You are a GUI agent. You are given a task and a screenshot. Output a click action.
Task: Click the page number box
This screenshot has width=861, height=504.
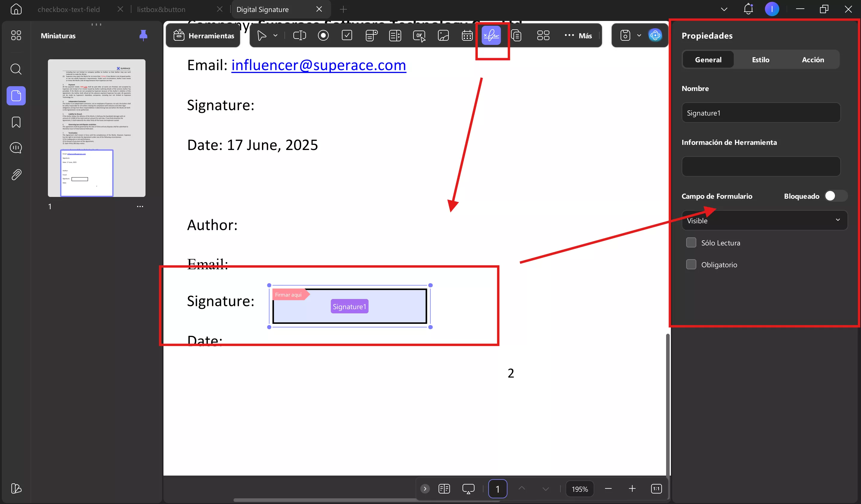click(x=498, y=489)
